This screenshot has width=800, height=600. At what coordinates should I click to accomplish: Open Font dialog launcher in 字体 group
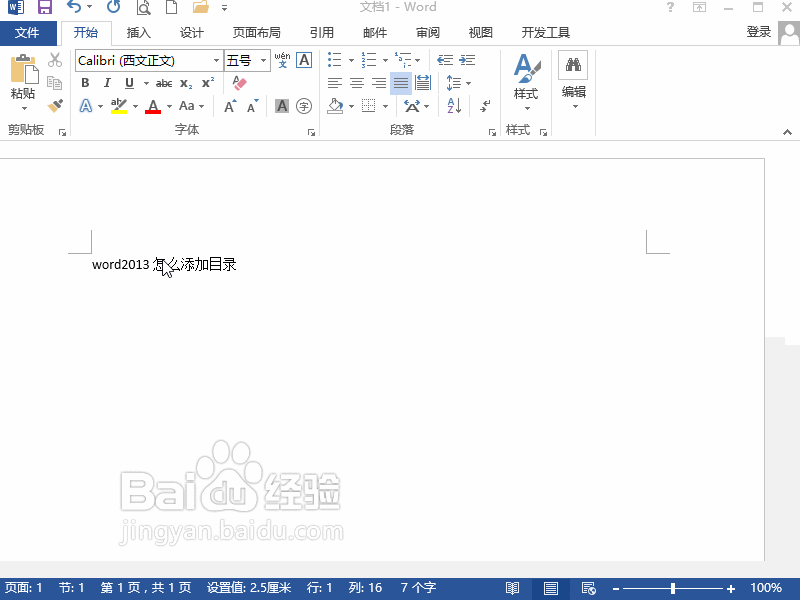tap(311, 133)
